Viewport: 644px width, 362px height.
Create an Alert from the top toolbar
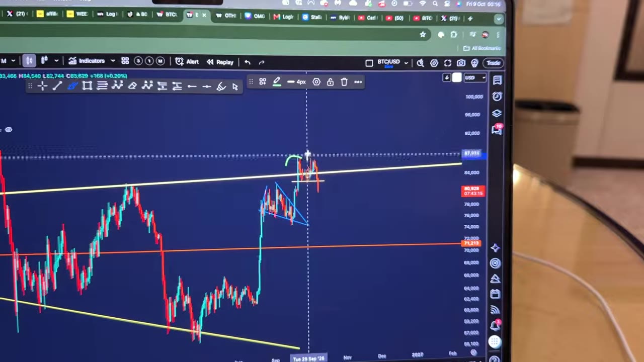(187, 62)
